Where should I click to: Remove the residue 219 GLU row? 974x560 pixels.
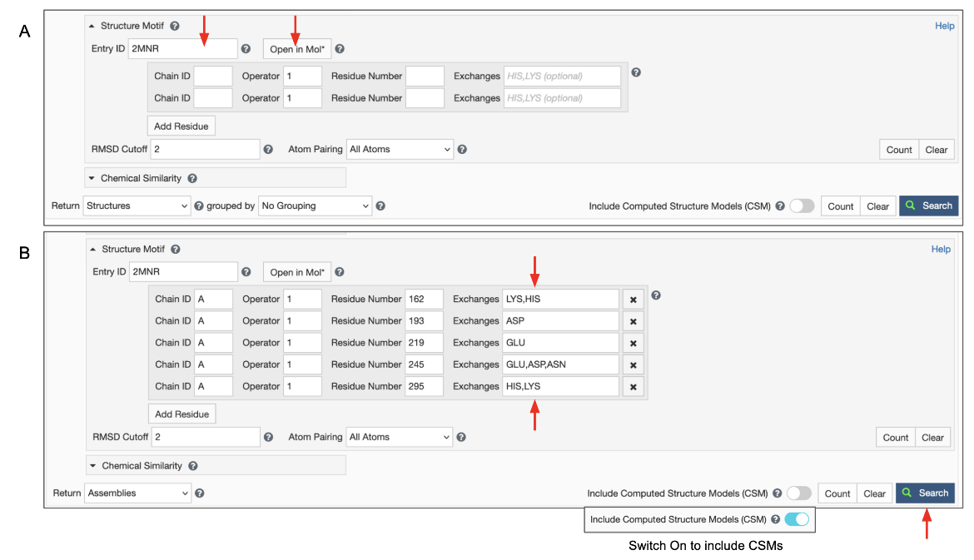633,343
